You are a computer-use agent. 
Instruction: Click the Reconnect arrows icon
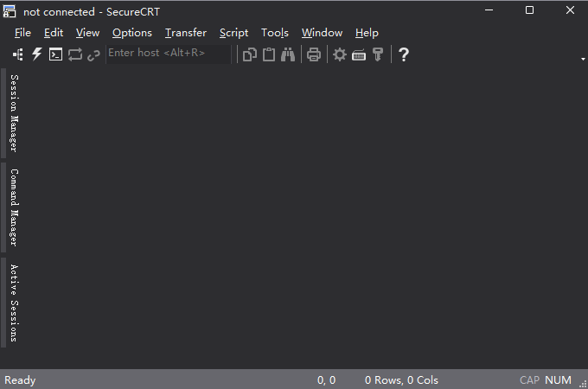tap(74, 54)
